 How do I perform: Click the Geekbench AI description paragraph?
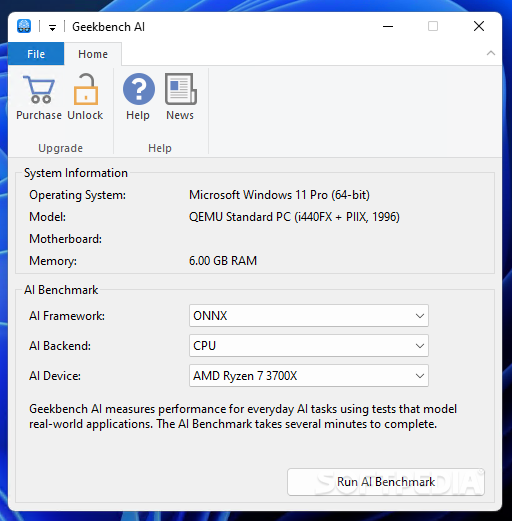tap(243, 416)
